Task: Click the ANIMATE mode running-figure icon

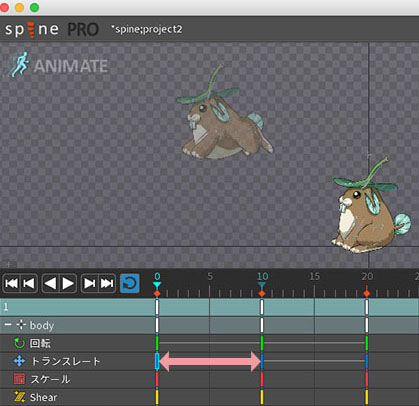Action: coord(19,65)
